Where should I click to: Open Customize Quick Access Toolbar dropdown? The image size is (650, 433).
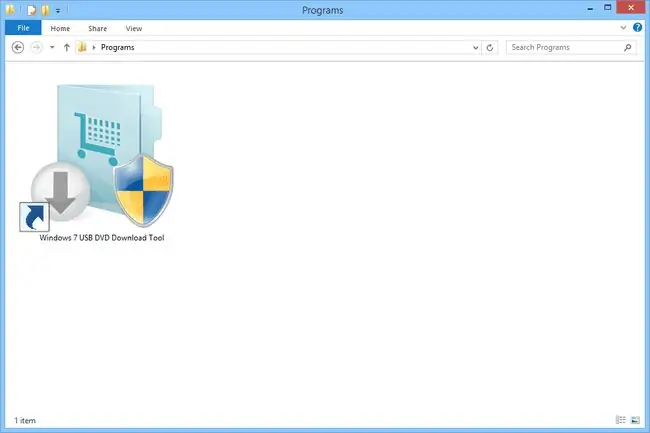click(58, 10)
